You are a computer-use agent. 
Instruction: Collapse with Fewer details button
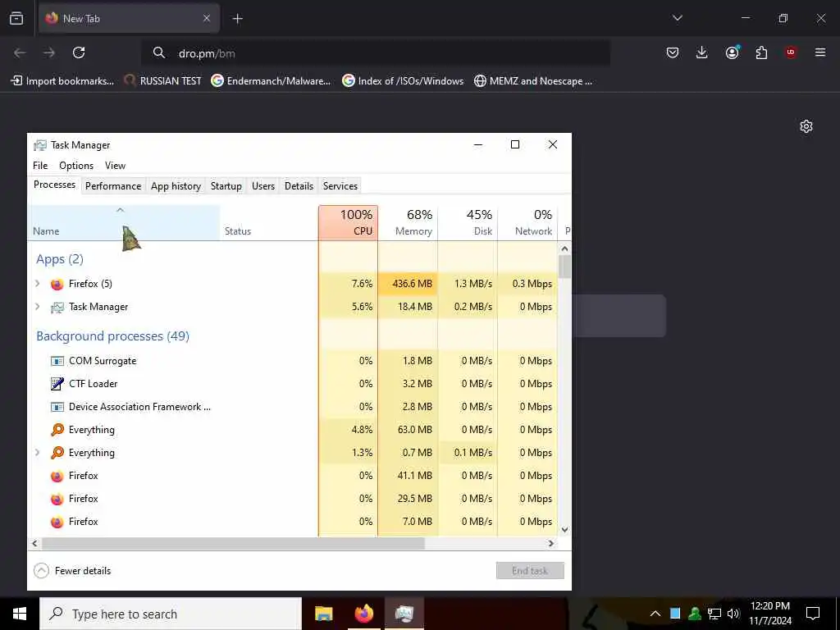tap(72, 571)
